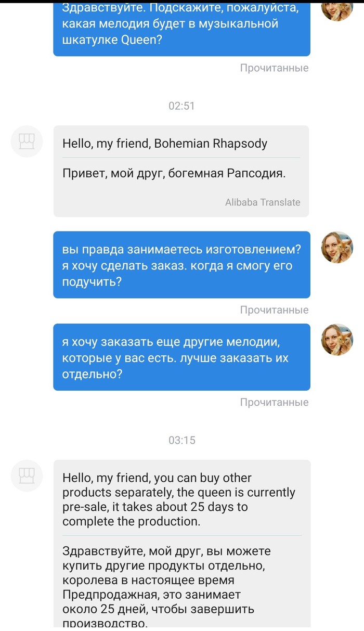Tap the English text "Hello, my friend, Bohemian Rhapsody"
This screenshot has height=631, width=364.
(x=165, y=144)
